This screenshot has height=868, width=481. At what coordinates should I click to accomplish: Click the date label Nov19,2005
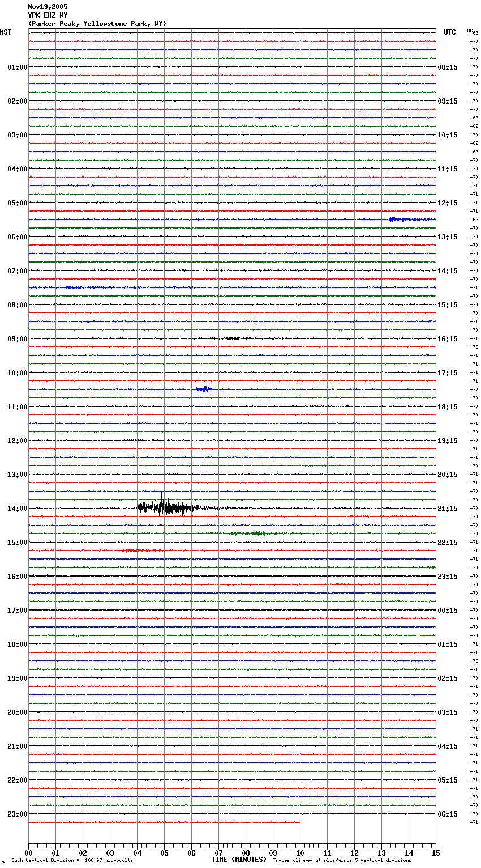click(48, 7)
